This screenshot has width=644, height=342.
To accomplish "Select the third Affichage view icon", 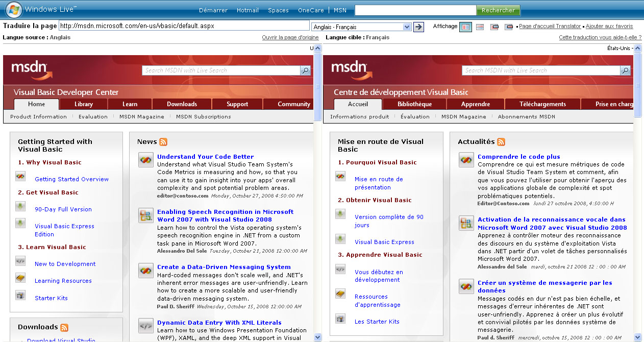I will click(494, 27).
